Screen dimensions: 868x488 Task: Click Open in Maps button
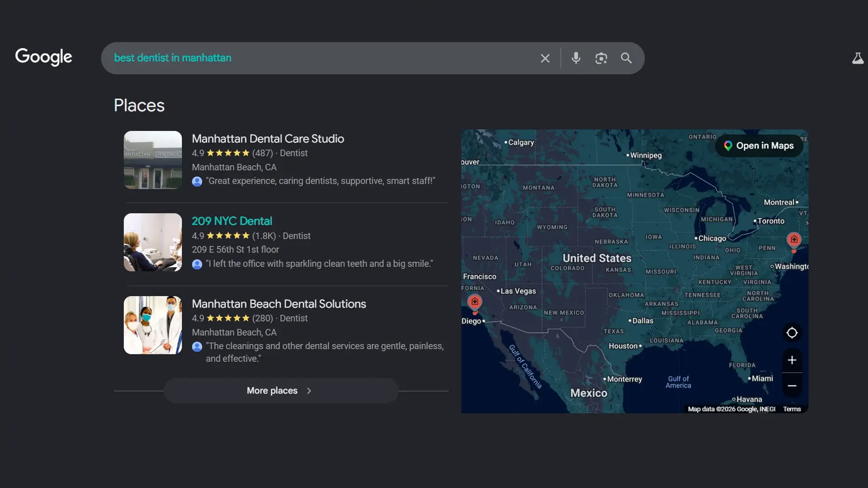pos(759,146)
